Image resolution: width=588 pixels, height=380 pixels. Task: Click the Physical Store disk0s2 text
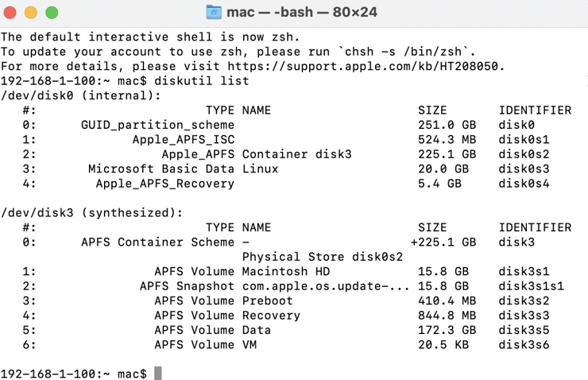coord(323,257)
